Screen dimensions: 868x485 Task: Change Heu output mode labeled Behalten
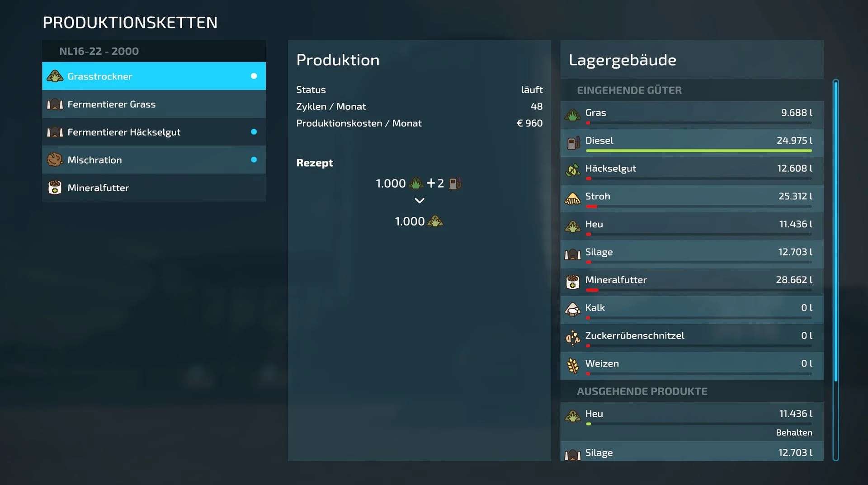click(794, 433)
